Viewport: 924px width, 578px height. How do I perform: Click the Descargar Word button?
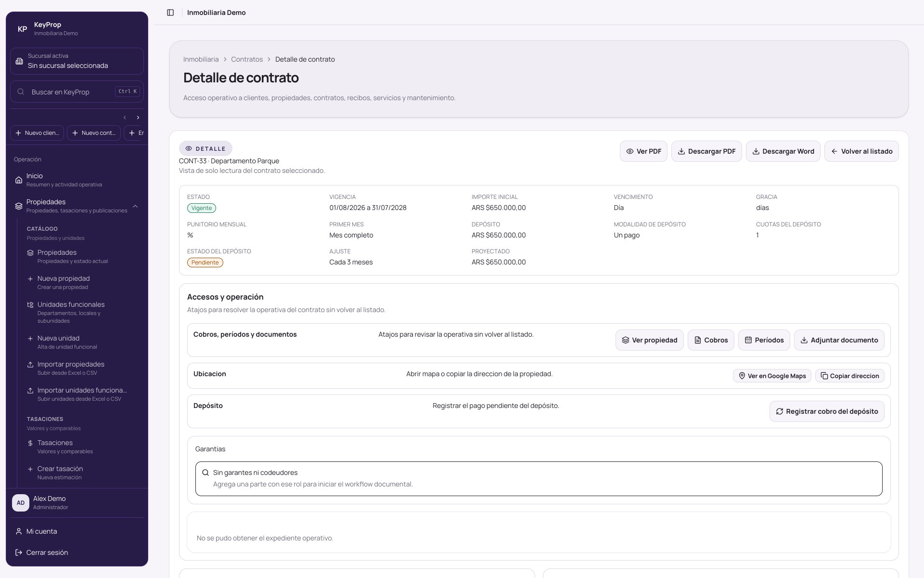point(783,151)
